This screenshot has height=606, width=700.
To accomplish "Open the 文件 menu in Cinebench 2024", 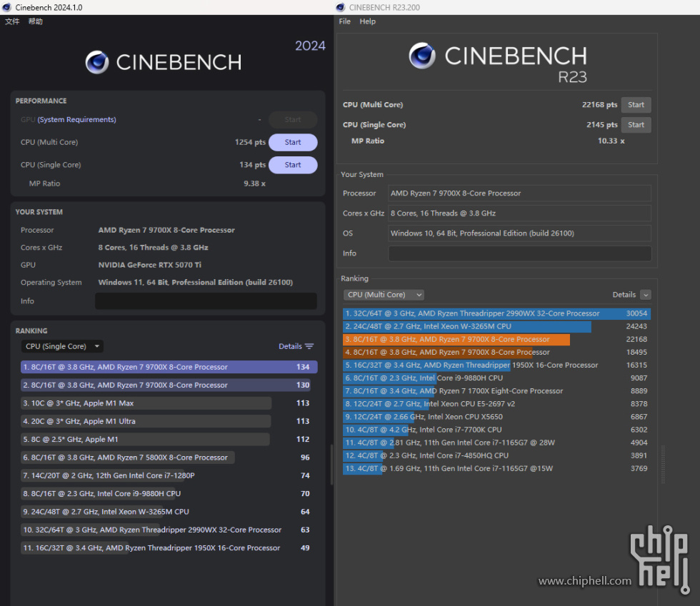I will click(12, 21).
